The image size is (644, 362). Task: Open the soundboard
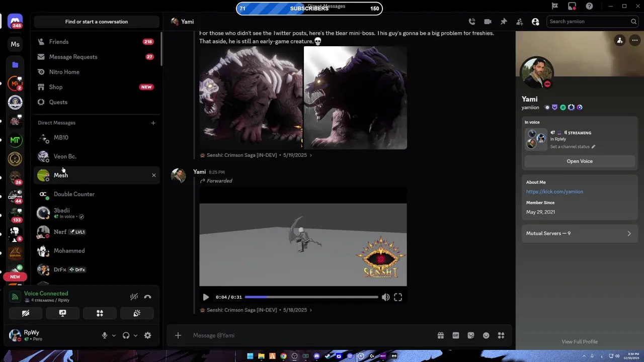pos(137,313)
